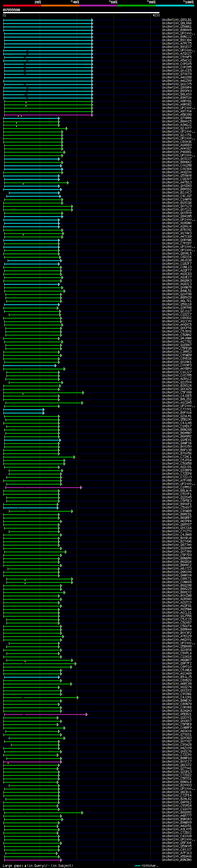This screenshot has width=197, height=868.
Task: Select the UniRef100_Q9XHP4 row label
Action: 177,88
